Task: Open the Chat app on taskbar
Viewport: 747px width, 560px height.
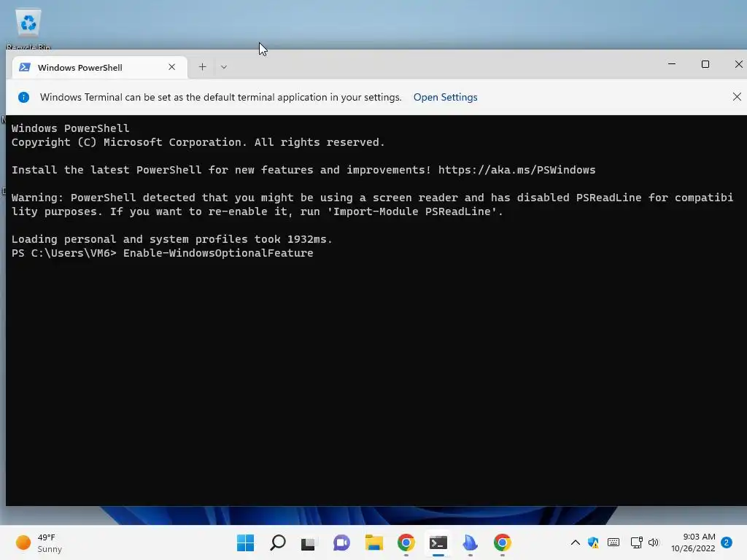Action: [x=341, y=542]
